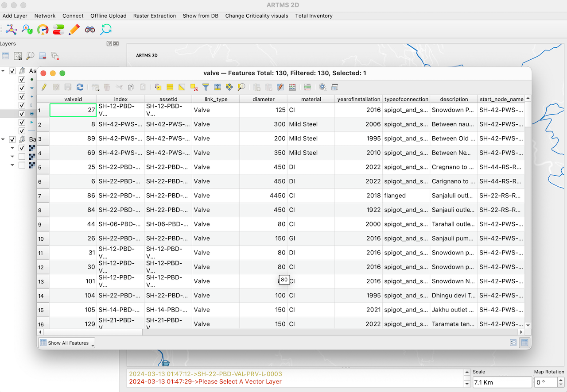Click the binoculars icon in main toolbar
The height and width of the screenshot is (392, 567).
click(90, 30)
